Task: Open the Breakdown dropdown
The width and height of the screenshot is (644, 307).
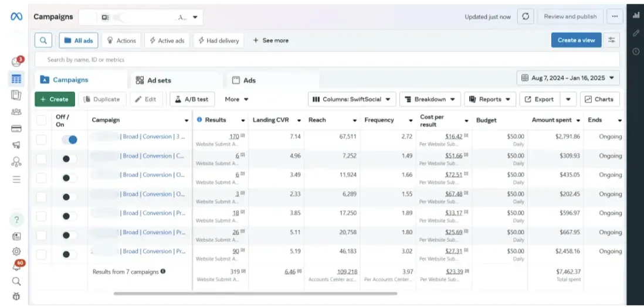Action: (x=429, y=99)
